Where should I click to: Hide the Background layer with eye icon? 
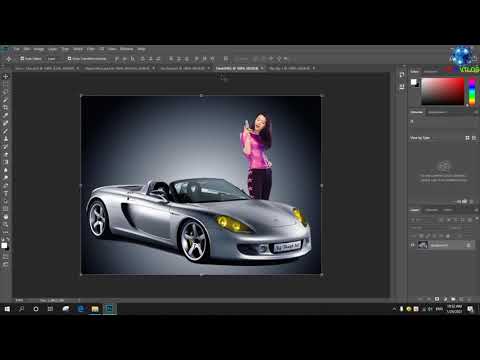pyautogui.click(x=413, y=245)
